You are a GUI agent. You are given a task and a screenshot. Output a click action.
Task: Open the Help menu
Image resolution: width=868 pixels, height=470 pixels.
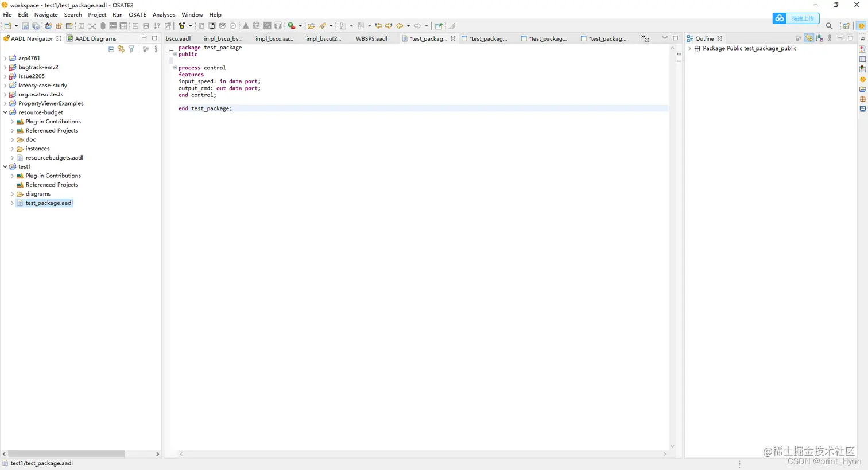(x=215, y=15)
